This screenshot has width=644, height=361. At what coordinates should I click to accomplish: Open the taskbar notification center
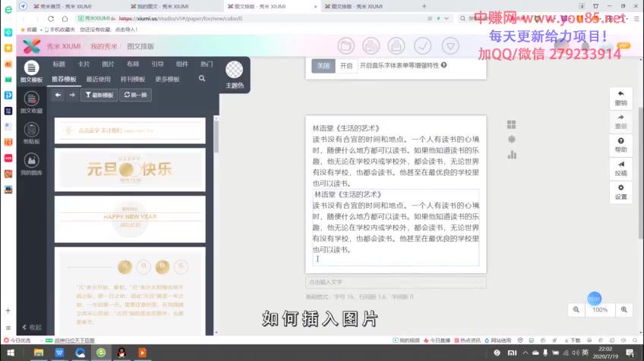[x=630, y=353]
